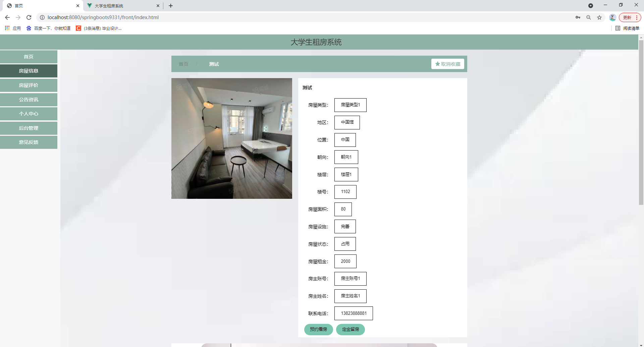Click the 应用 apps grid icon
This screenshot has height=347, width=644.
pos(7,28)
